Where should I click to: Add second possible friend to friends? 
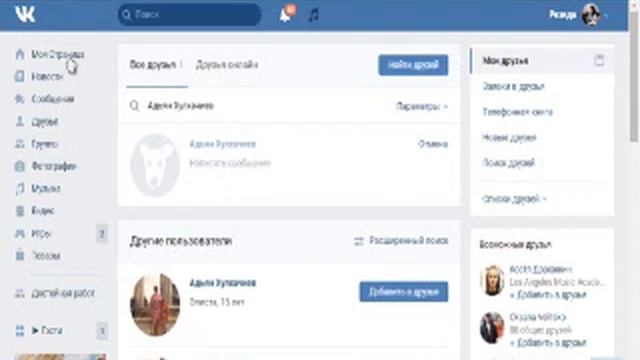pyautogui.click(x=548, y=342)
